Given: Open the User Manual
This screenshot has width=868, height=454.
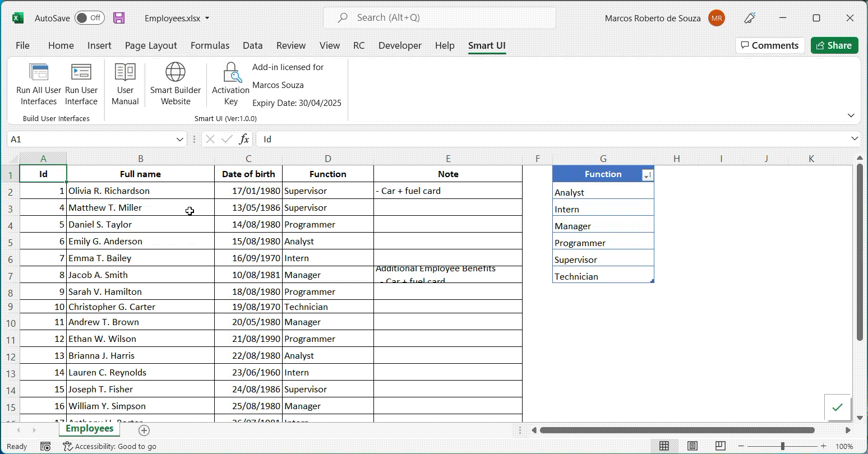Looking at the screenshot, I should click(124, 83).
